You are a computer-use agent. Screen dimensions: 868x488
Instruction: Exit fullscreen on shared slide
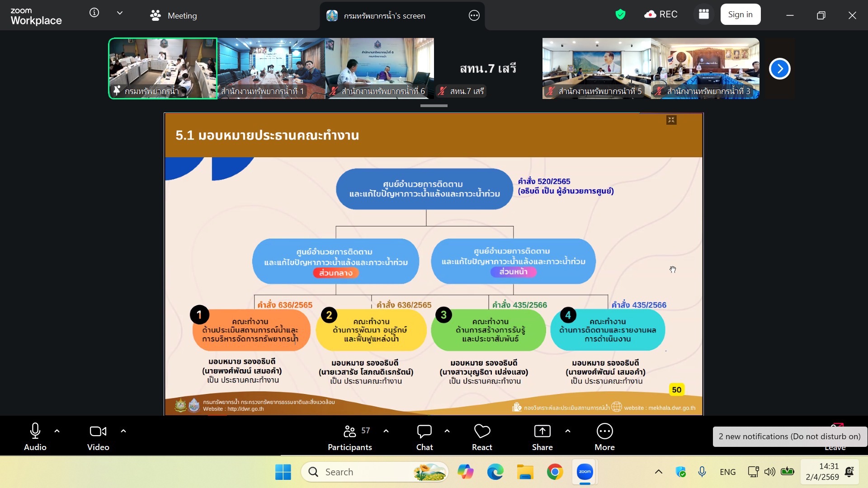click(671, 120)
